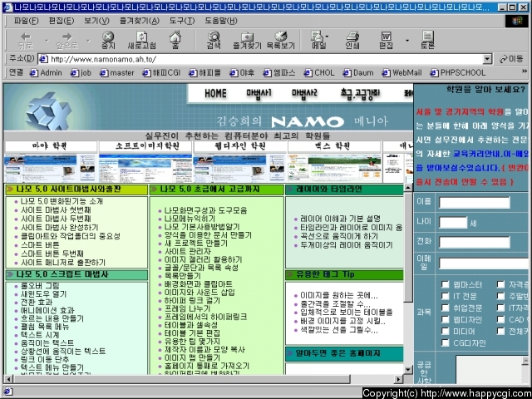Click the 초급,고급강좌 navigation link

coord(360,93)
